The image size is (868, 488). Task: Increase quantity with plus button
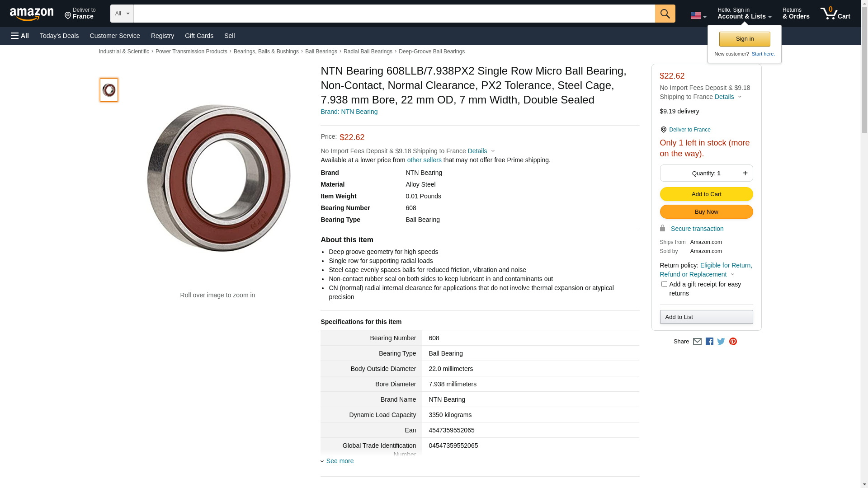pyautogui.click(x=745, y=173)
